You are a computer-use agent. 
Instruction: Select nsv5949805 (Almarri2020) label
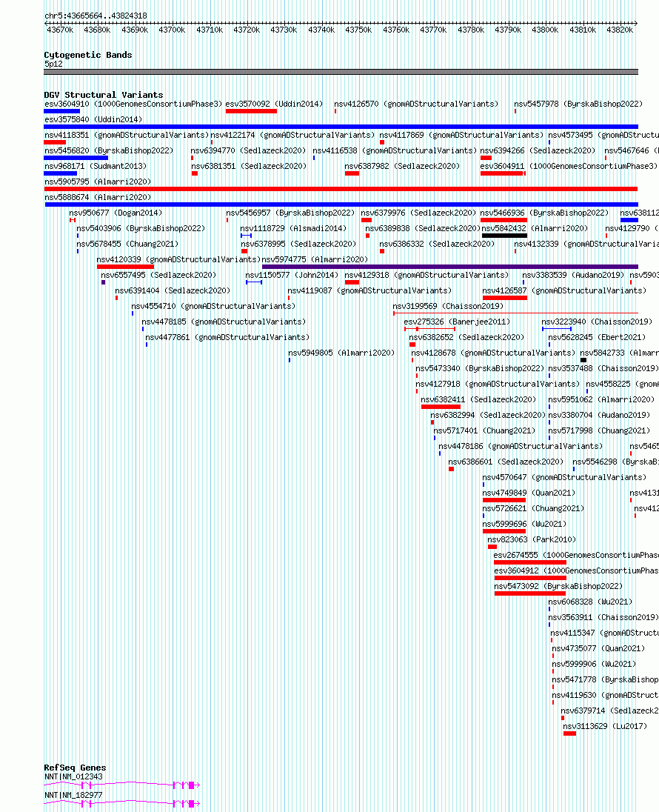point(341,352)
